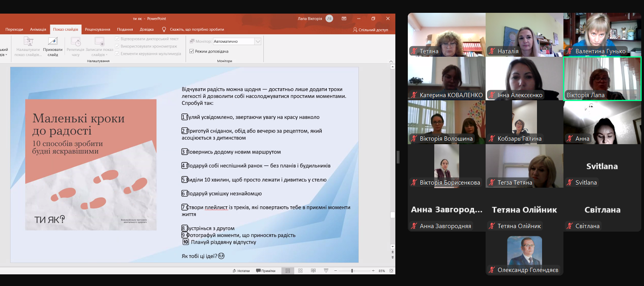Switch to Normal view in status bar

pyautogui.click(x=288, y=271)
